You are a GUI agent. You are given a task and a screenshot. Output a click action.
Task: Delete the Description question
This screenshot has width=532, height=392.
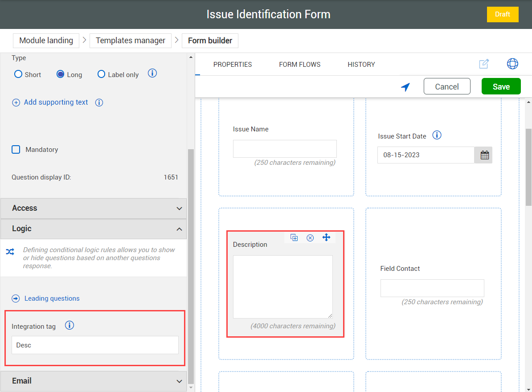[x=310, y=237]
